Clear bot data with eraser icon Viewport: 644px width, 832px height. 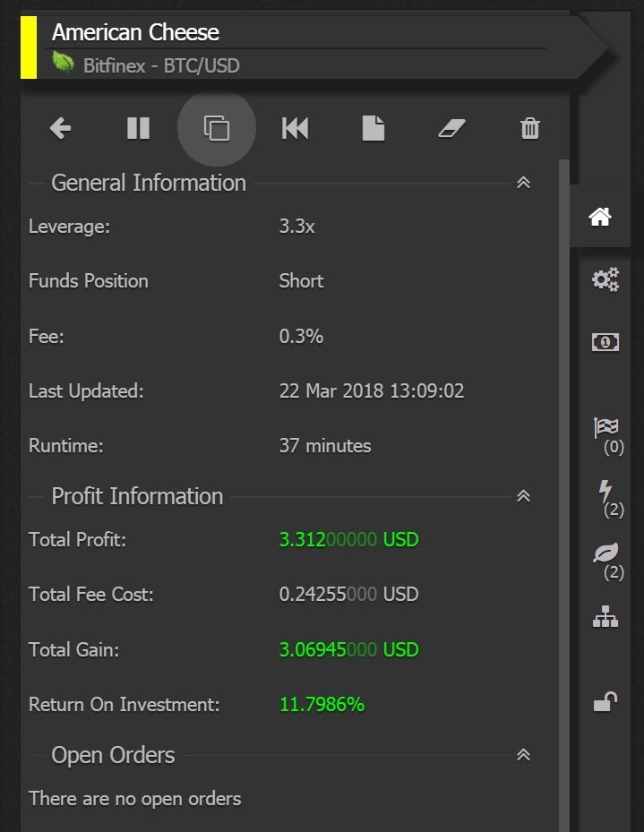451,128
